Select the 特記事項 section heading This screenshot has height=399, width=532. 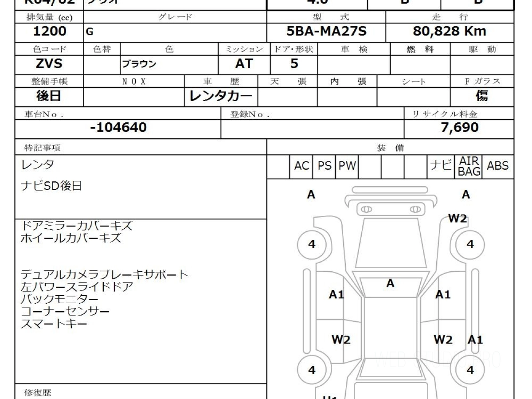42,148
